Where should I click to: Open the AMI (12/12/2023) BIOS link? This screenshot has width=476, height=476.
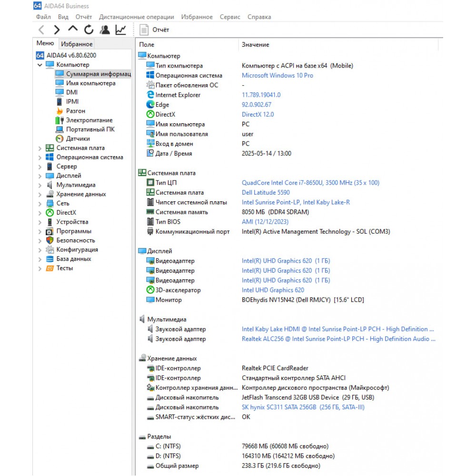coord(265,222)
